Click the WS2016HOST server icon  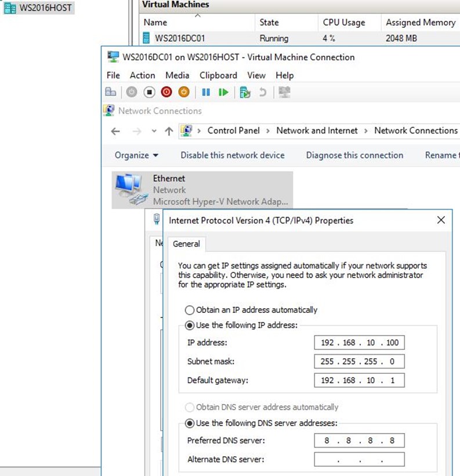pos(10,8)
